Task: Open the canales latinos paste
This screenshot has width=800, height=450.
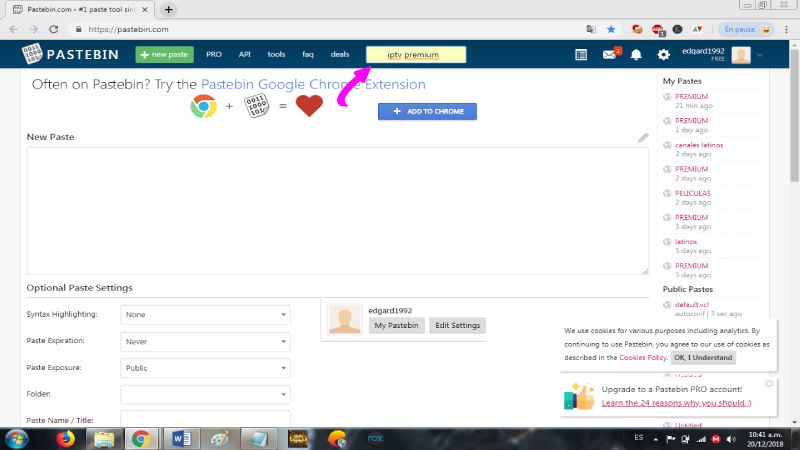Action: pos(699,145)
